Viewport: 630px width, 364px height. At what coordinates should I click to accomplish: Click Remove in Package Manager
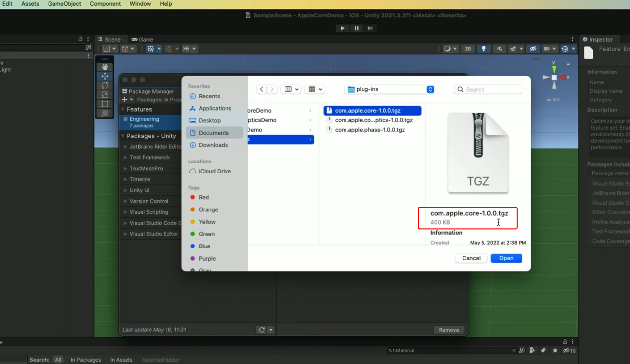pyautogui.click(x=449, y=330)
